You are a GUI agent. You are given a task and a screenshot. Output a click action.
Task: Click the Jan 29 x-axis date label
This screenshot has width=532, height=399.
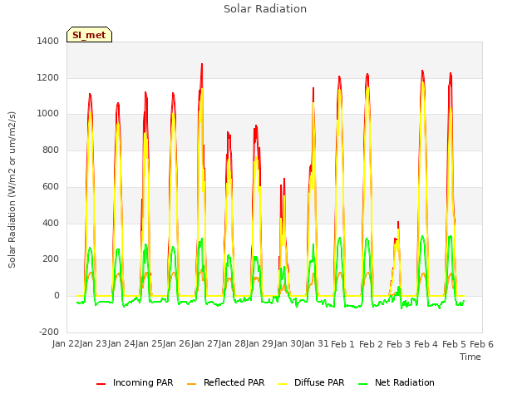[260, 344]
